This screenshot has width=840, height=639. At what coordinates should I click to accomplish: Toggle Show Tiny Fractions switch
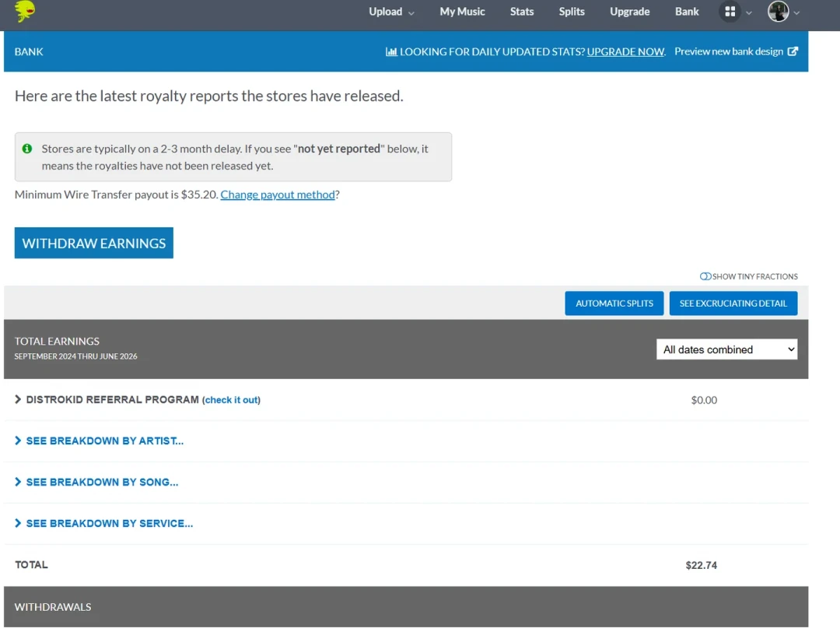pyautogui.click(x=705, y=276)
